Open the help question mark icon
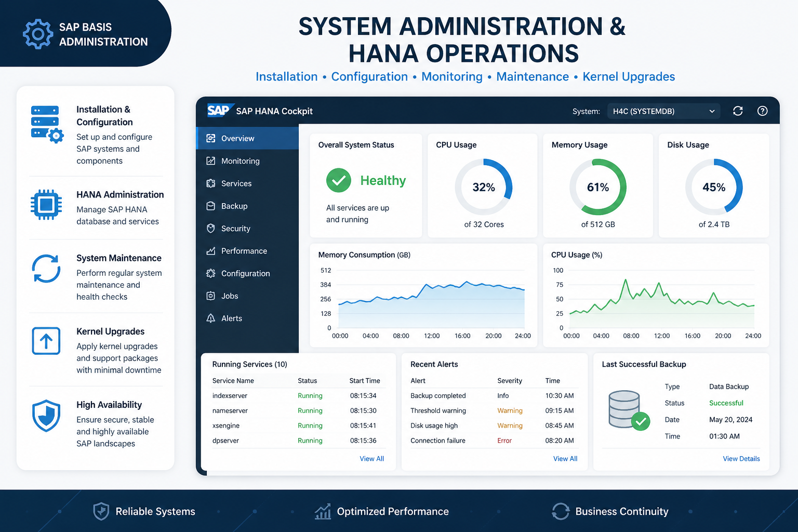Viewport: 798px width, 532px height. (762, 111)
